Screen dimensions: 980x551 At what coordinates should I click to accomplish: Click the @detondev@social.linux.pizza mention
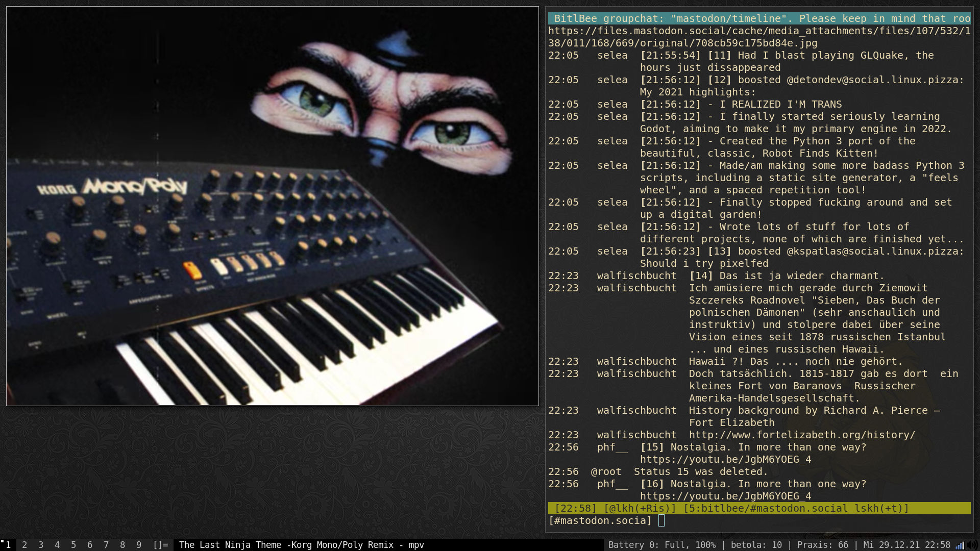(873, 80)
